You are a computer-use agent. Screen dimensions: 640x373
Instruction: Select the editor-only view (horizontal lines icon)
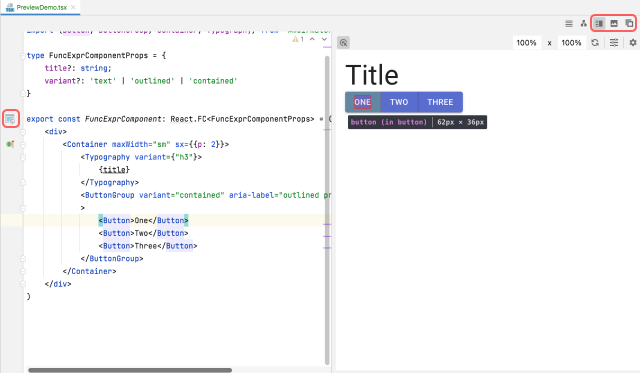coord(569,24)
